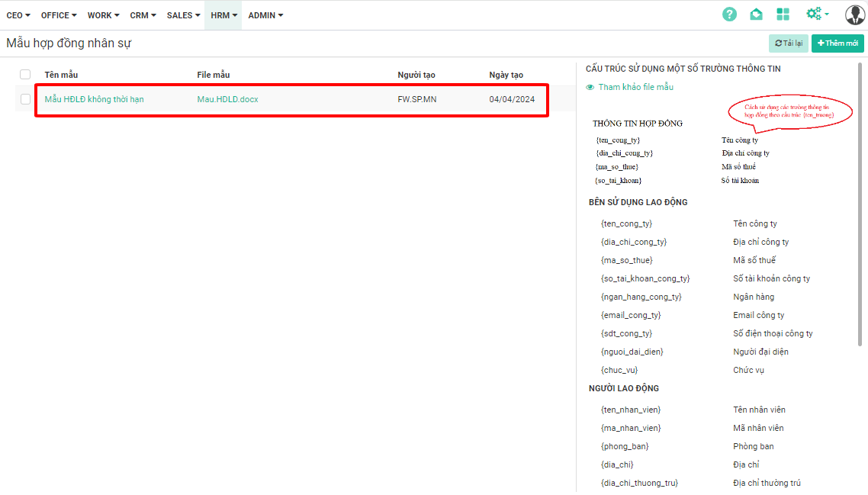Click the plus icon in Thêm mới button
This screenshot has width=868, height=495.
(821, 43)
